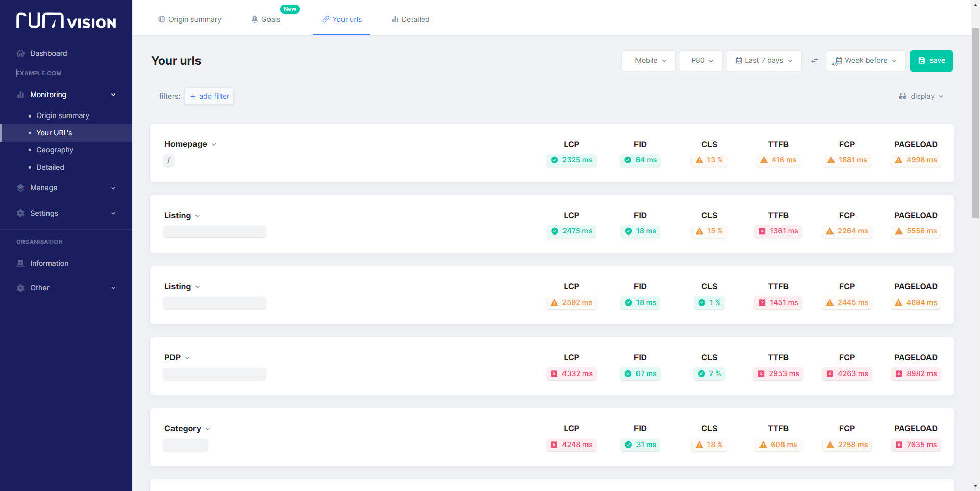Click the Goals bell icon
Screen dimensions: 980x491
[255, 19]
